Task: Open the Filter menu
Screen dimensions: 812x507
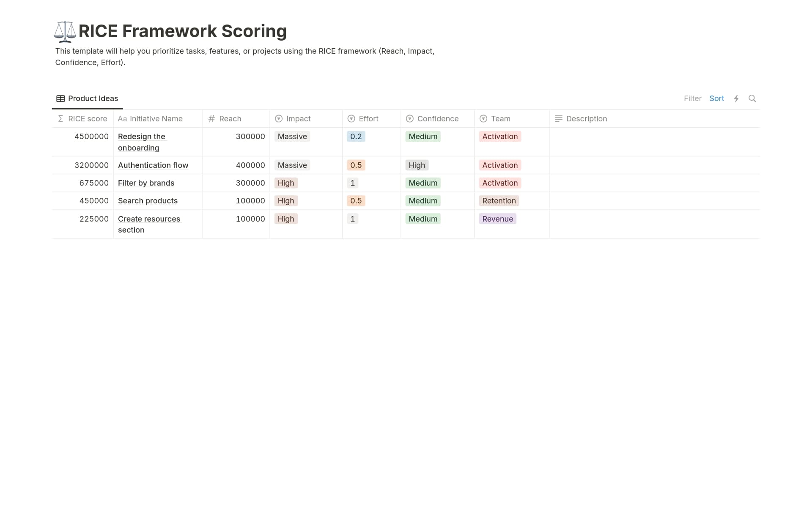Action: [692, 98]
